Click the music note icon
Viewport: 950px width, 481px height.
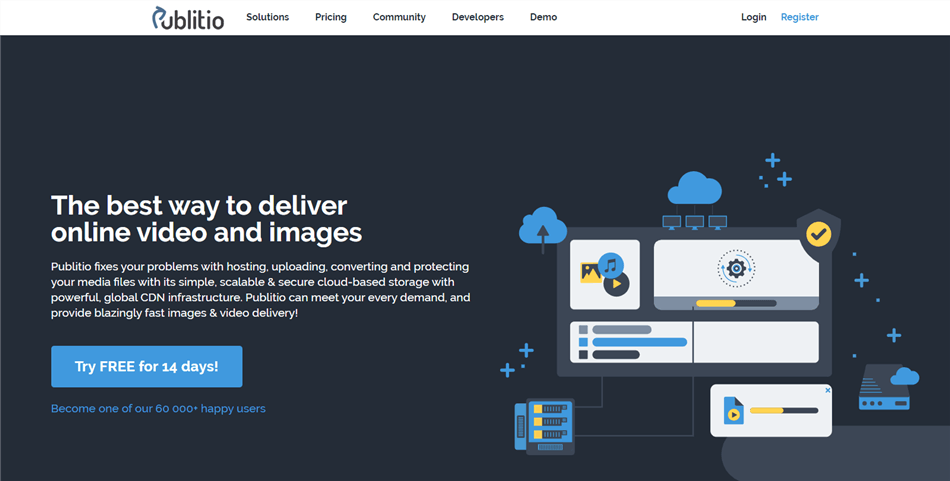point(611,265)
